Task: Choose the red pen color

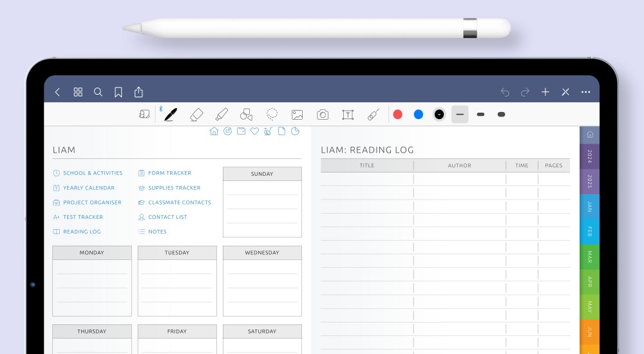Action: click(x=397, y=114)
